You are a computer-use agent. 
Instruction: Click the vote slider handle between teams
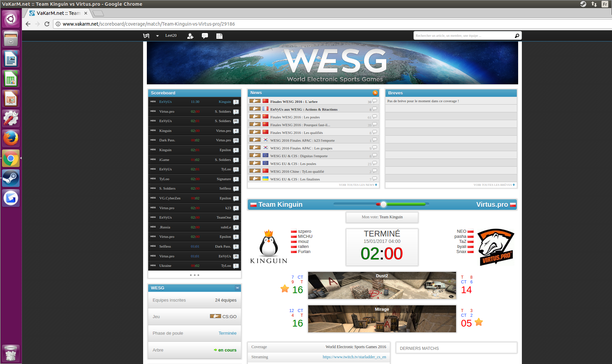[x=383, y=204]
